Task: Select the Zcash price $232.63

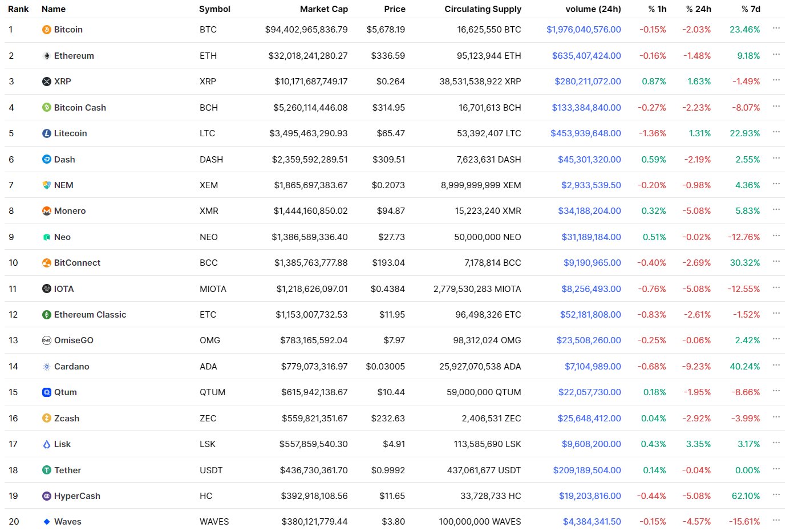Action: point(388,419)
